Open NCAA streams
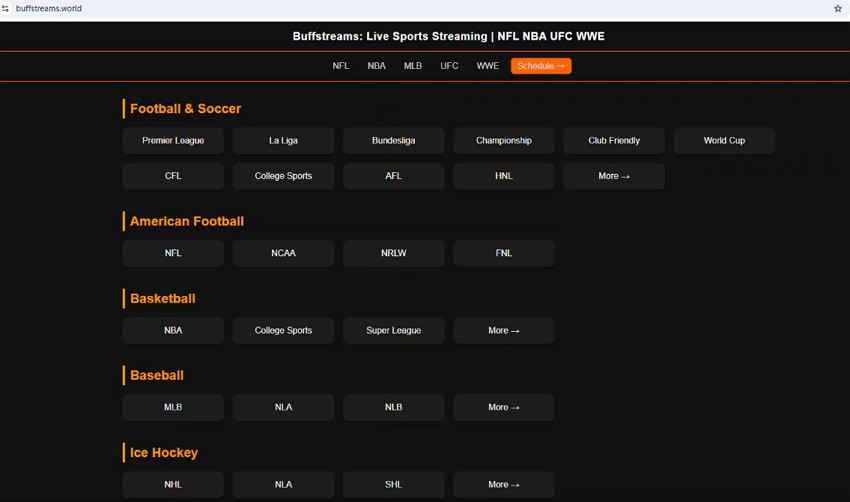The image size is (850, 502). pos(283,253)
